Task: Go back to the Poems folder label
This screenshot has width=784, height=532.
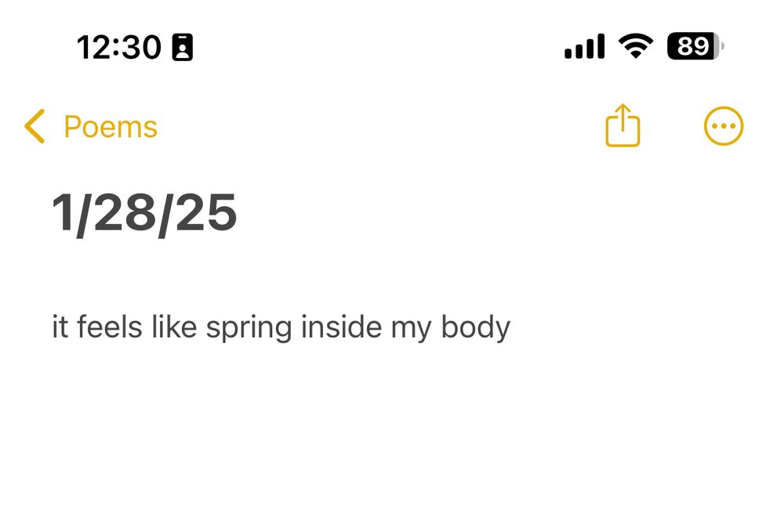Action: point(111,127)
